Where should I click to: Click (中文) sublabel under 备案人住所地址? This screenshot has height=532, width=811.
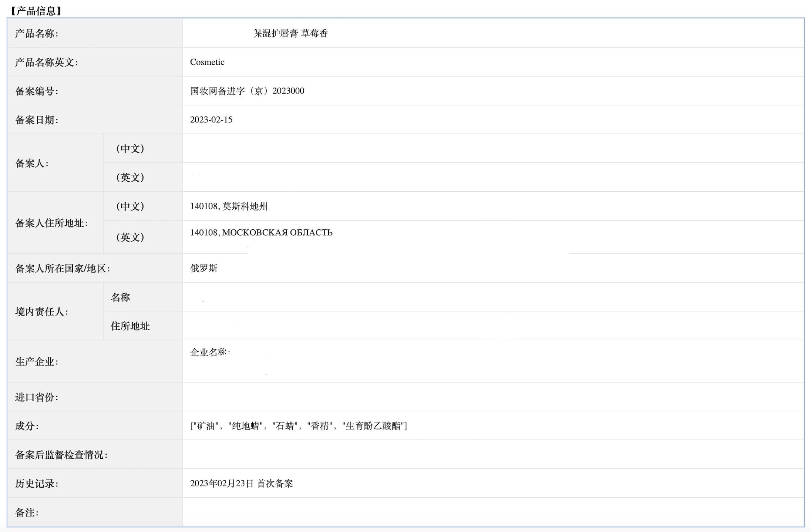(x=130, y=206)
